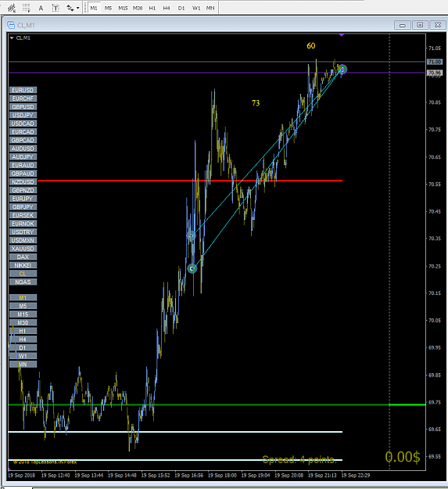
Task: Open the arrows tool dropdown arrow
Action: 77,8
